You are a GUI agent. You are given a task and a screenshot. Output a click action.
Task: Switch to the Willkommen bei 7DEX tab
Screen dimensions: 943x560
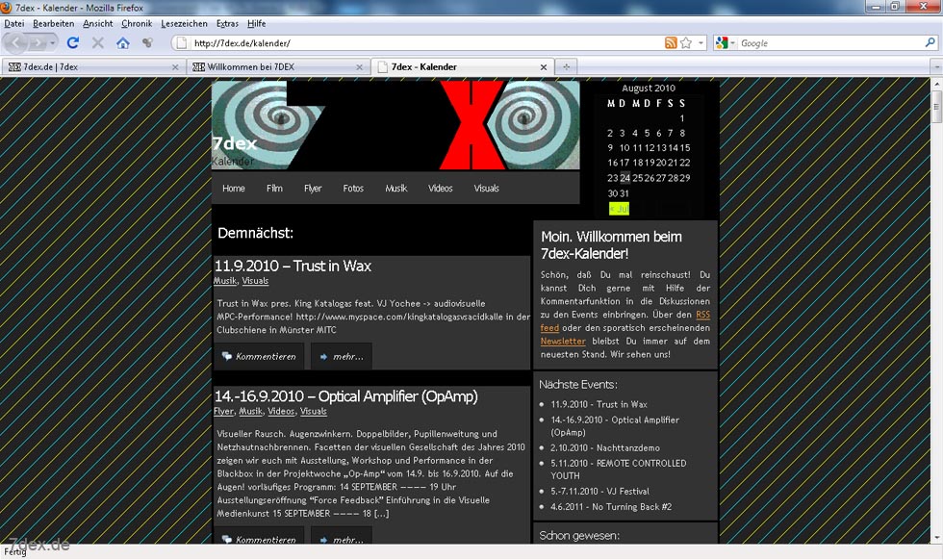(x=277, y=66)
